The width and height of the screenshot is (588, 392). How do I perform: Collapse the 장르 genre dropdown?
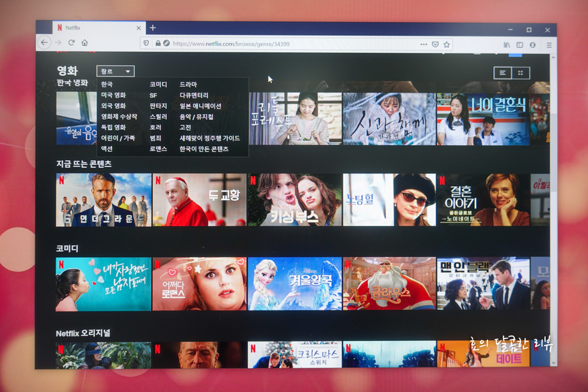pos(116,71)
